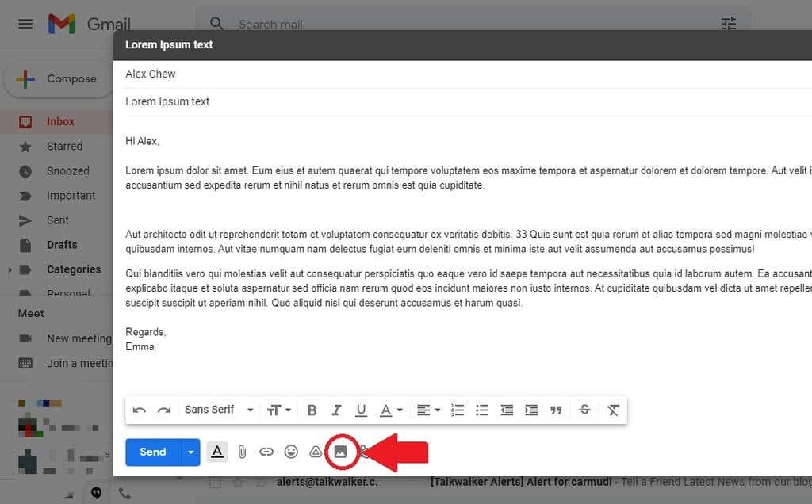This screenshot has width=812, height=504.
Task: Open the text color picker dropdown
Action: [x=389, y=410]
